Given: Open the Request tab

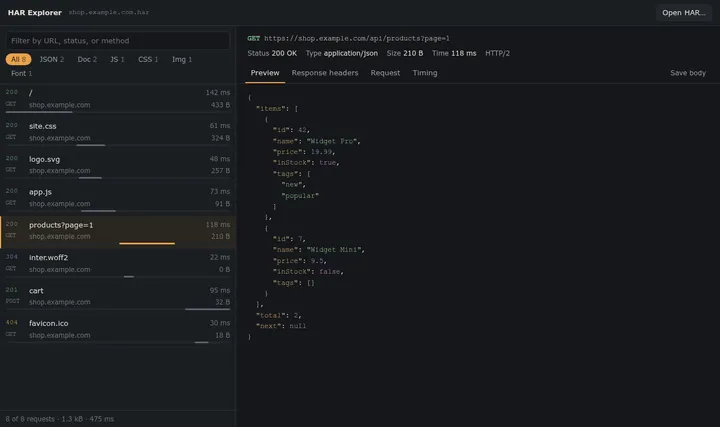Looking at the screenshot, I should [x=385, y=73].
